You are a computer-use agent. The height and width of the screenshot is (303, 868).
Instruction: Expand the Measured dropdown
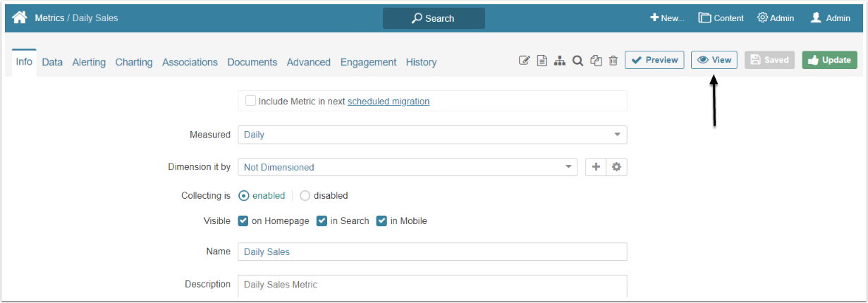point(432,135)
